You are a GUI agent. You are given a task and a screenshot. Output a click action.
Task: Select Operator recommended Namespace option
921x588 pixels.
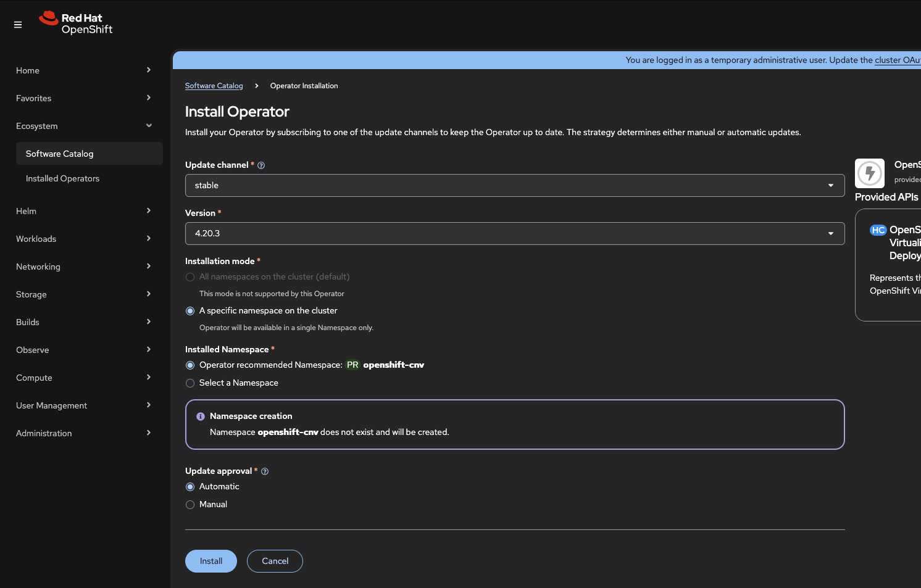[190, 365]
